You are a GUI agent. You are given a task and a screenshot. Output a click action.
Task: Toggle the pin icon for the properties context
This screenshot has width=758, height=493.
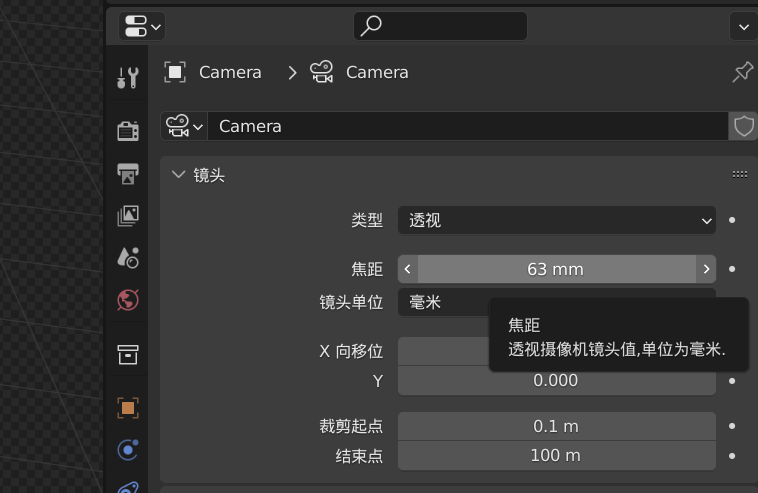tap(742, 72)
